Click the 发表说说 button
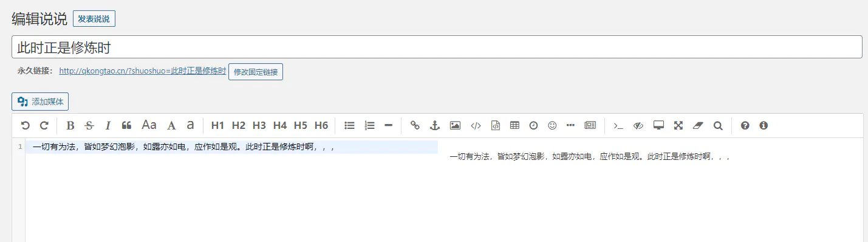 point(94,18)
